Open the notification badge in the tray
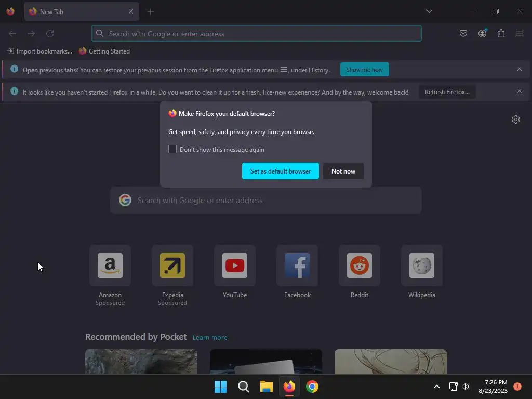This screenshot has width=532, height=399. 517,386
